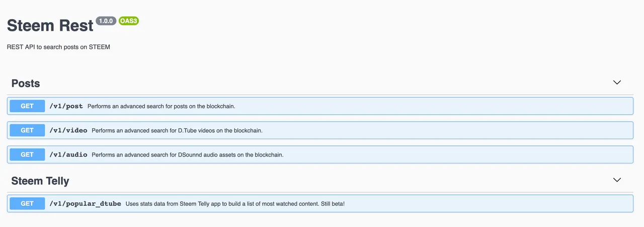Click description mentioning 'Still beta!'
The width and height of the screenshot is (644, 227).
(x=235, y=203)
